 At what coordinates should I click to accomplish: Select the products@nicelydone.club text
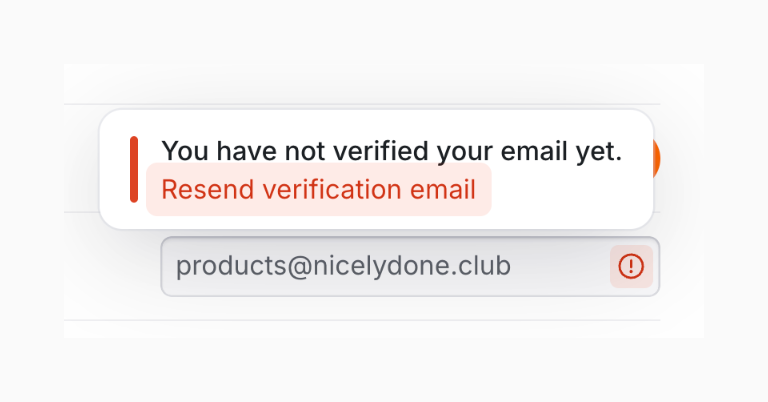(x=343, y=266)
